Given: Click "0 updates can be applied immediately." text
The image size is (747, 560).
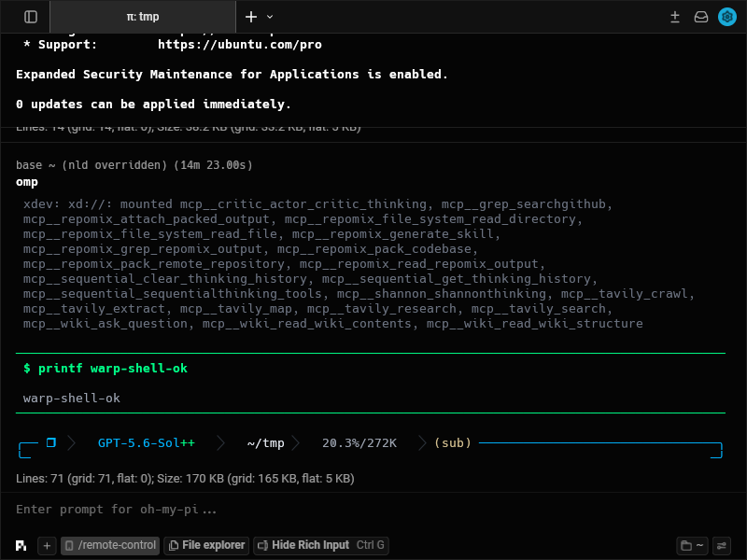Looking at the screenshot, I should pyautogui.click(x=153, y=104).
